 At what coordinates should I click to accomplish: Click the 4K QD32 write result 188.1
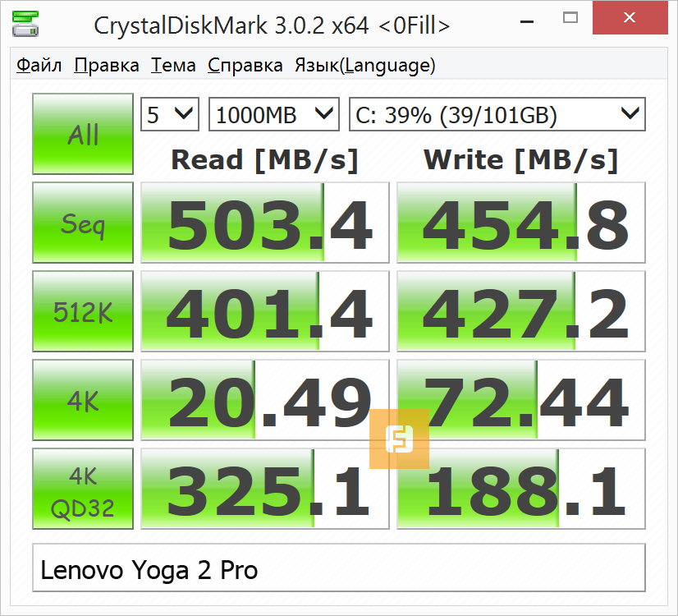521,490
